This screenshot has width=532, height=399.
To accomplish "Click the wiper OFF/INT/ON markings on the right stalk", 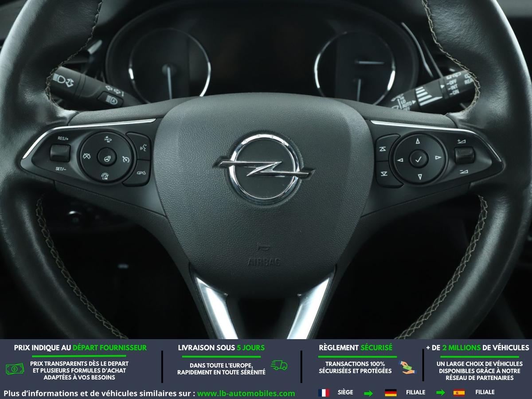I will point(453,87).
